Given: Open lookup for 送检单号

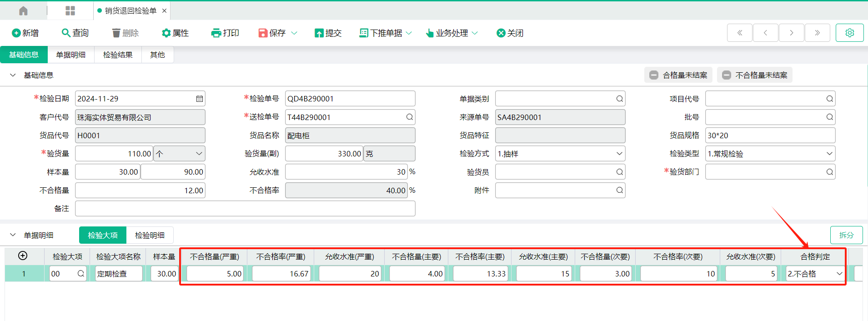Looking at the screenshot, I should pos(409,117).
